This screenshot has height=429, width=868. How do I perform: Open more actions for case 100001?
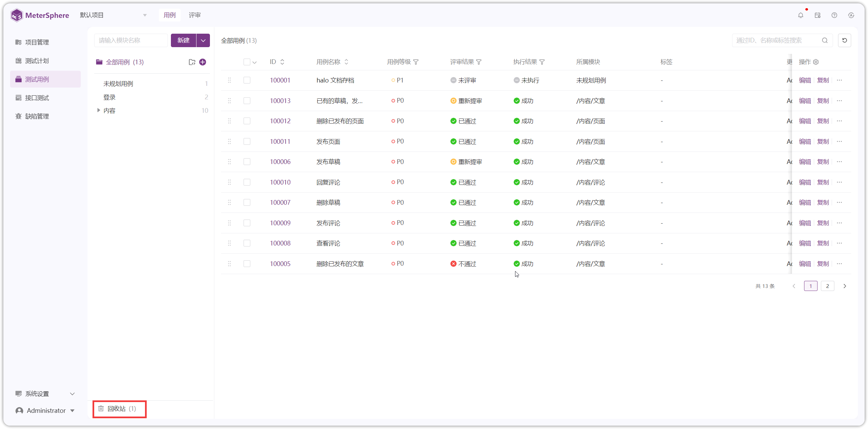(839, 80)
